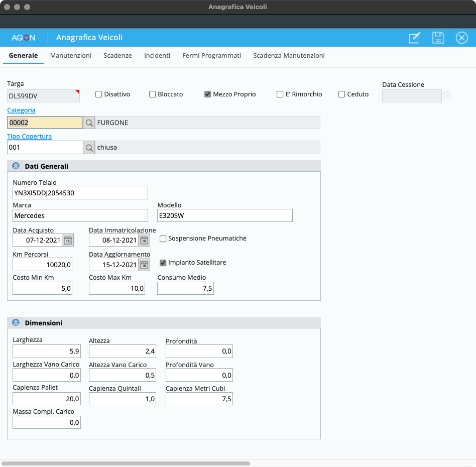Click the Costo Min Km field
This screenshot has width=476, height=467.
coord(43,288)
